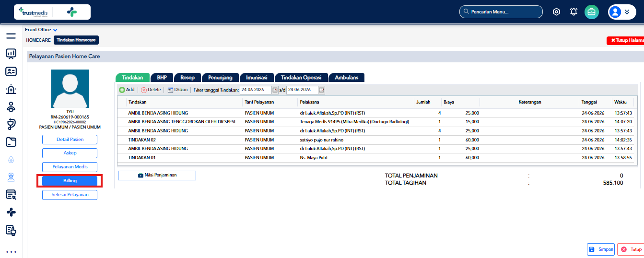Image resolution: width=644 pixels, height=258 pixels.
Task: Select the TINDAKAN 01 row
Action: click(x=377, y=157)
